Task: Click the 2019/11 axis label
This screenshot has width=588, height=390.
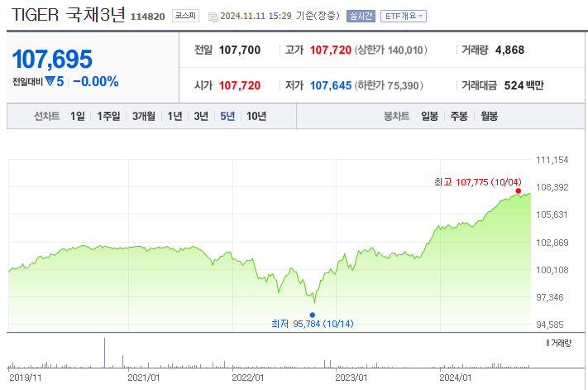Action: click(25, 378)
